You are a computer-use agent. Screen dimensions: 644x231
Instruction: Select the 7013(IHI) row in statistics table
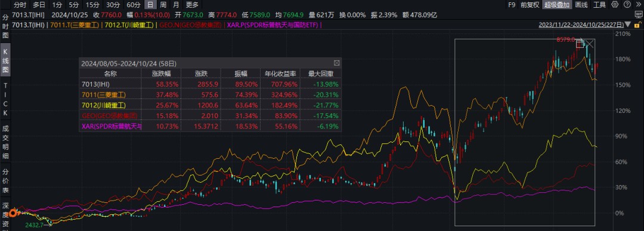210,84
